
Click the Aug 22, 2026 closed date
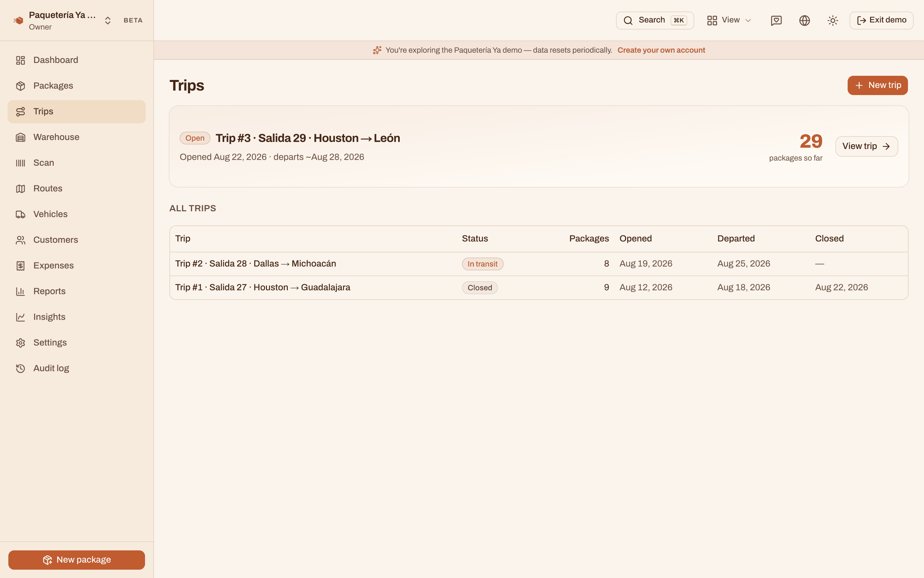(841, 287)
